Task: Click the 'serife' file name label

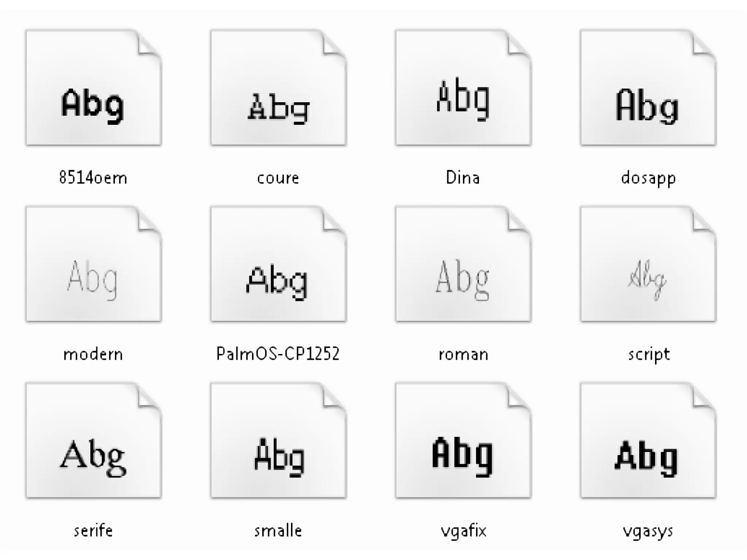Action: (x=93, y=530)
